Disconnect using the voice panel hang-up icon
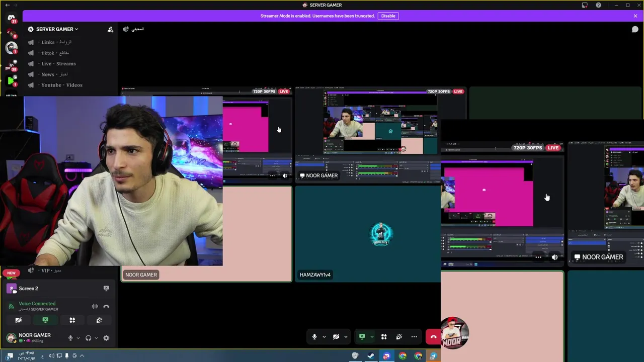Image resolution: width=644 pixels, height=362 pixels. (106, 306)
